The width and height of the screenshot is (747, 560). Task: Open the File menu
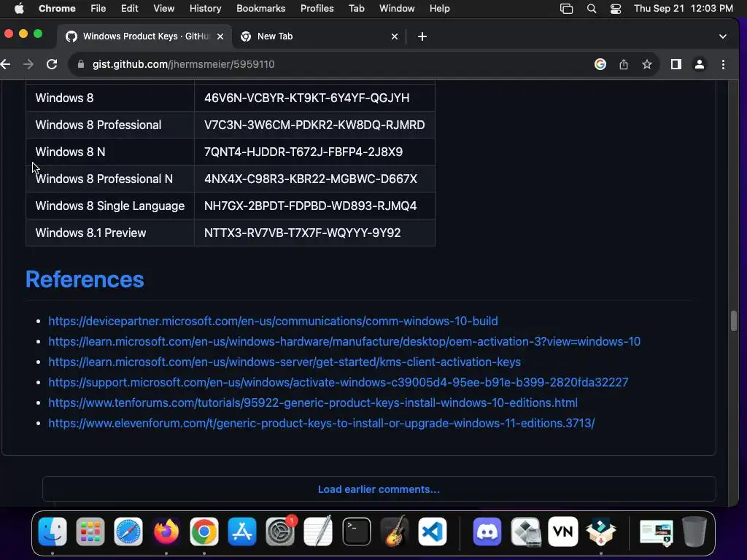tap(98, 9)
